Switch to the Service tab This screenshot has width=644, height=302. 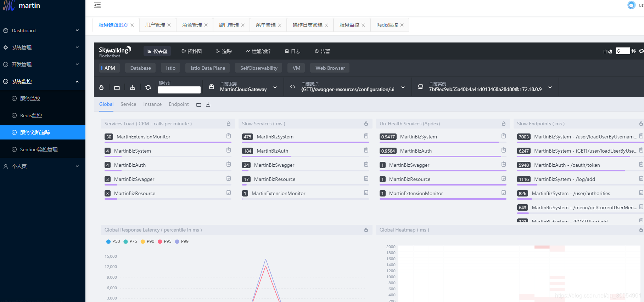(128, 104)
